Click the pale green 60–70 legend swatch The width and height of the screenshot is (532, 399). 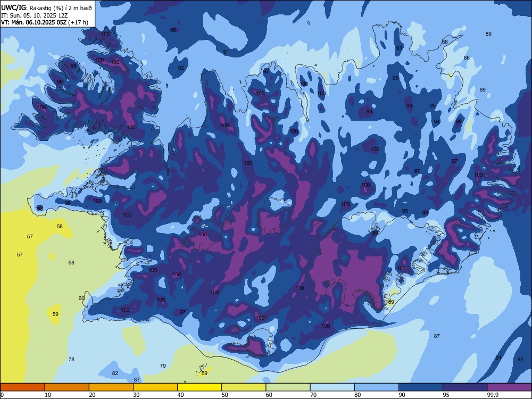pos(288,387)
